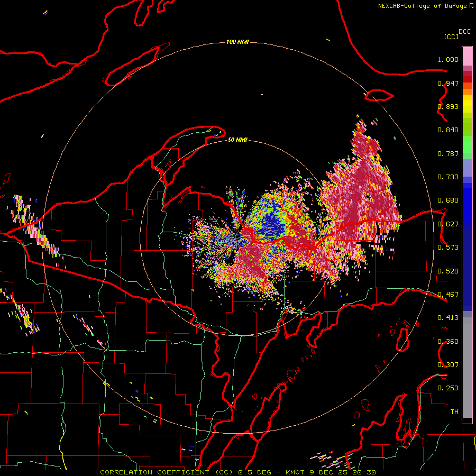Click the 0.467 value on the color scale
The height and width of the screenshot is (476, 476).
(448, 295)
